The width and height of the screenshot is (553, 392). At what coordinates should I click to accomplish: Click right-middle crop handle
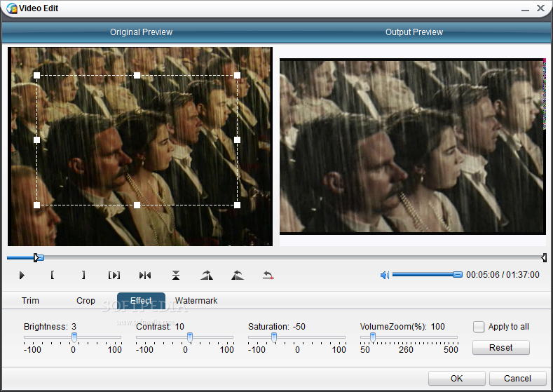point(238,140)
